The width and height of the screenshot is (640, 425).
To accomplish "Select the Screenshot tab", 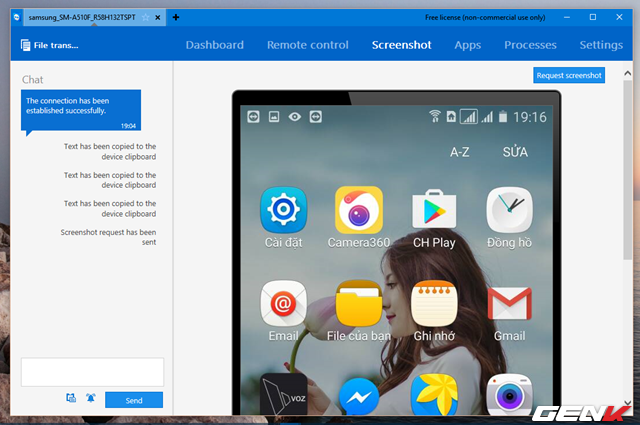I will point(401,45).
